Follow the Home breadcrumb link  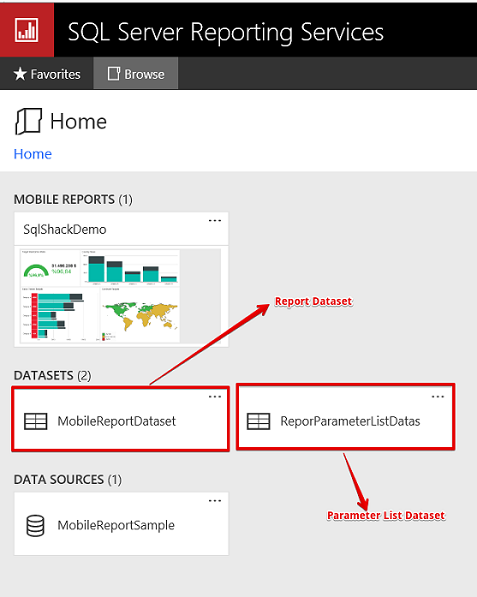[x=33, y=154]
